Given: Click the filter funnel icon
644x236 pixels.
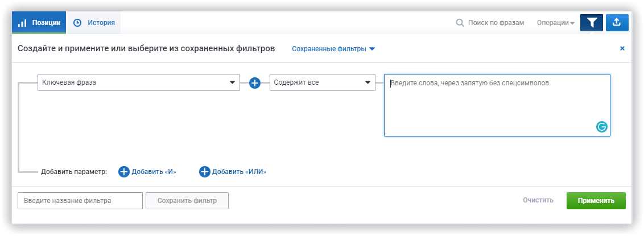Looking at the screenshot, I should (592, 23).
